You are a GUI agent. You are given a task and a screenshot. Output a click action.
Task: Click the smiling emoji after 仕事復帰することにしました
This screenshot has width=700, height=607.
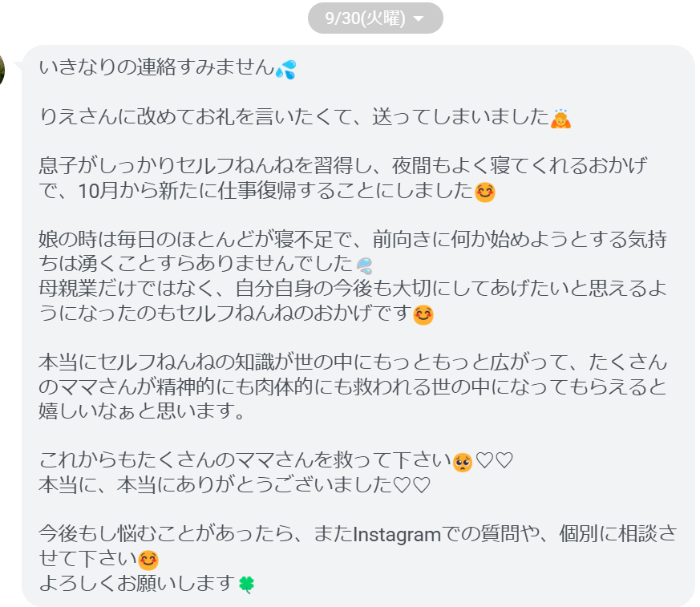tap(485, 192)
